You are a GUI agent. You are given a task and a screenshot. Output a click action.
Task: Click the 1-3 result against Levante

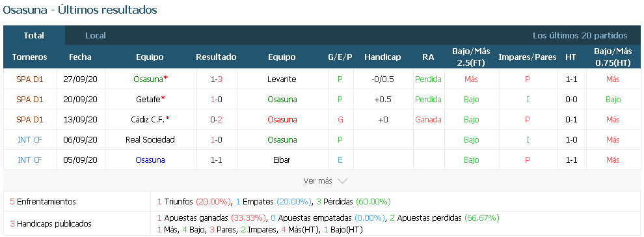tap(216, 79)
